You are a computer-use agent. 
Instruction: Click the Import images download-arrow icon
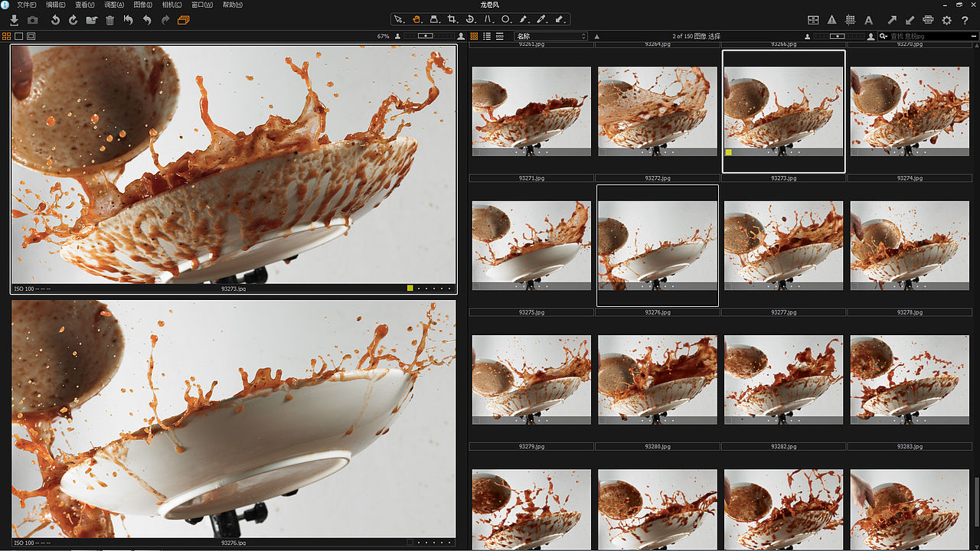tap(14, 20)
